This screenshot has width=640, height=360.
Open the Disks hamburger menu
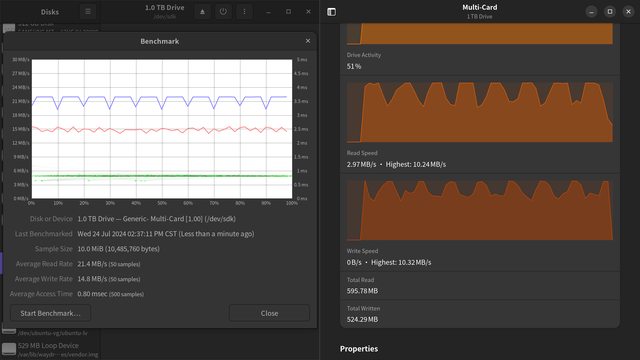[88, 11]
